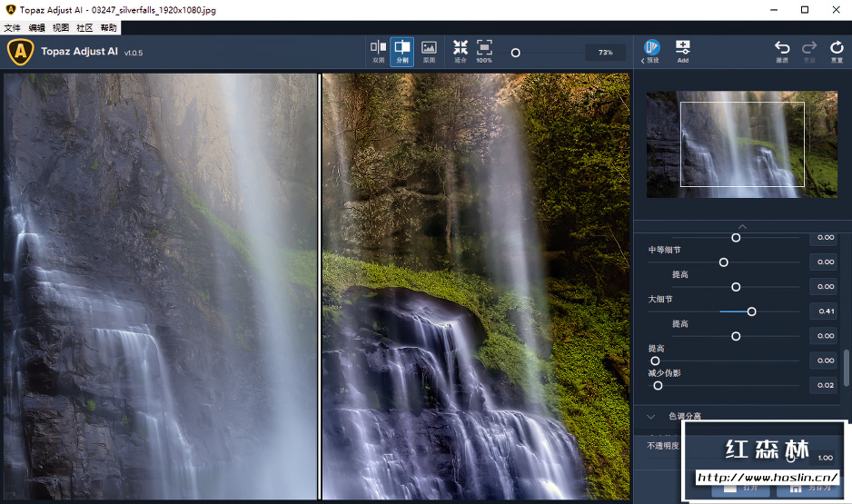Screen dimensions: 852x504
Task: Open the 文件 menu
Action: (12, 28)
